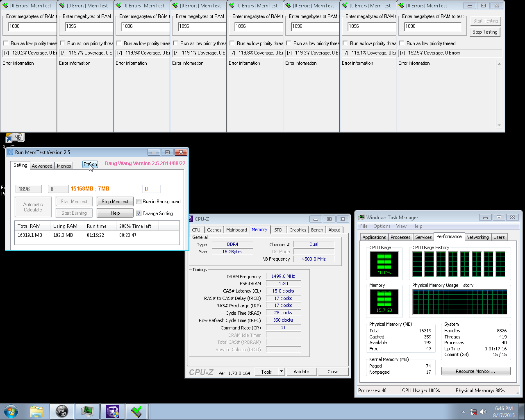Enable low priority thread in 119.9% coverage MemTest
The image size is (525, 420).
(119, 43)
